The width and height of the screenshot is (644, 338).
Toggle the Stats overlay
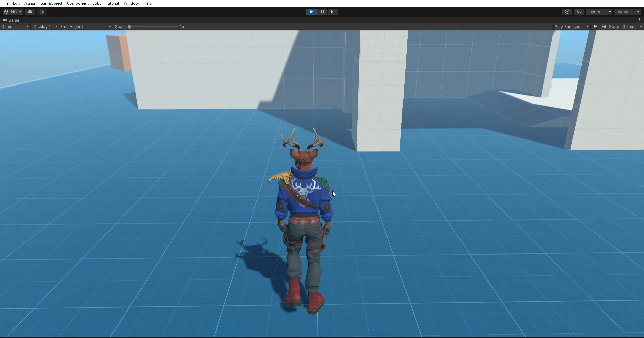(x=614, y=27)
